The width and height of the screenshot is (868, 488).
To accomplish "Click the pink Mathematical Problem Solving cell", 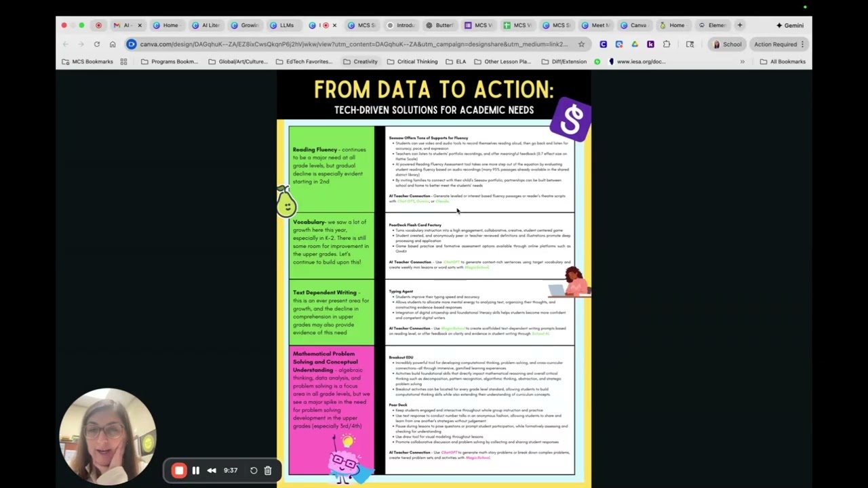I will pyautogui.click(x=331, y=409).
